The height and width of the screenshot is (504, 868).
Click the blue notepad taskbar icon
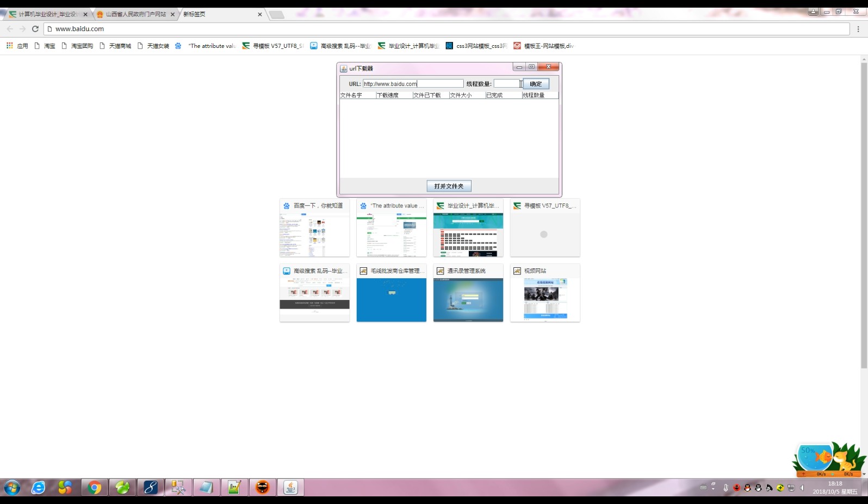[207, 487]
